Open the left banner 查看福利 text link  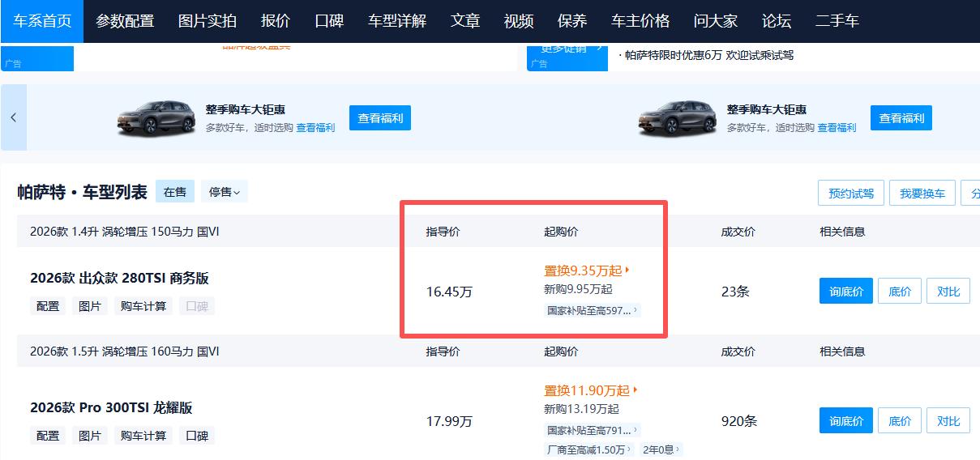[x=315, y=128]
